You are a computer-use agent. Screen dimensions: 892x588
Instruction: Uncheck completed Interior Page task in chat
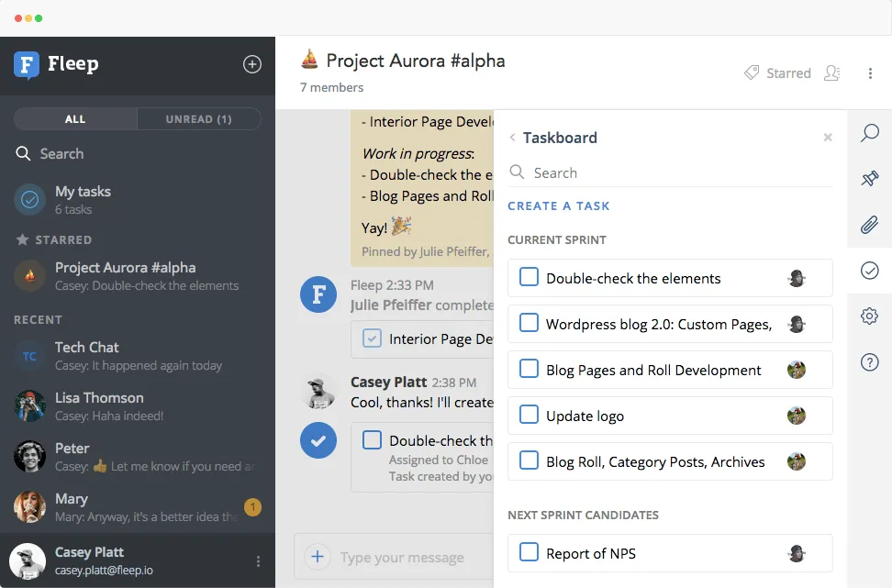[x=372, y=338]
